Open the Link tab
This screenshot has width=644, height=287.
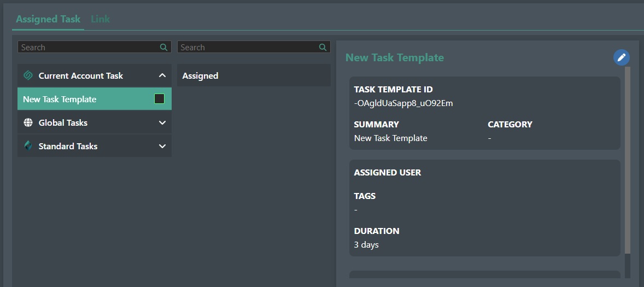(100, 19)
